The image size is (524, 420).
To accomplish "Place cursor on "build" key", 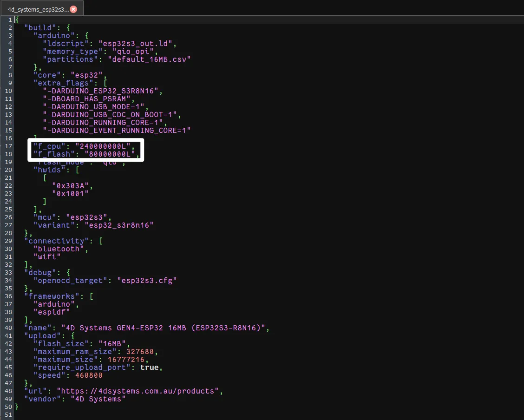I will pos(40,28).
